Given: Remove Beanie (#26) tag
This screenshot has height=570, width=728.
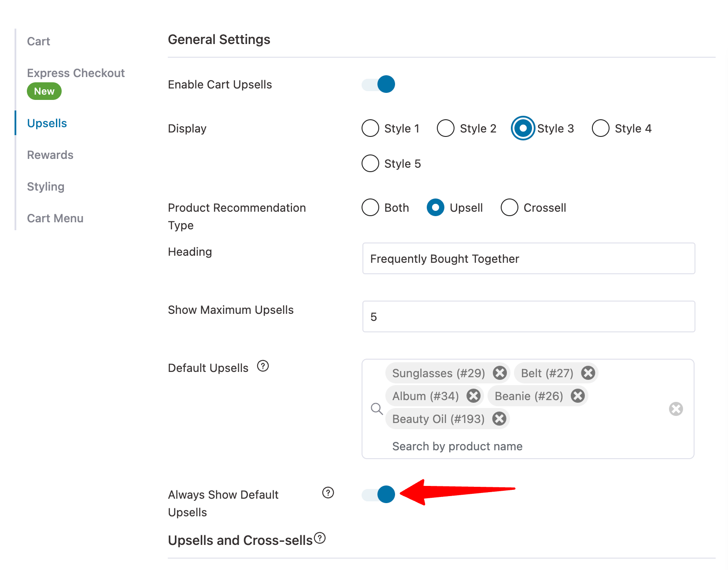Looking at the screenshot, I should tap(578, 396).
